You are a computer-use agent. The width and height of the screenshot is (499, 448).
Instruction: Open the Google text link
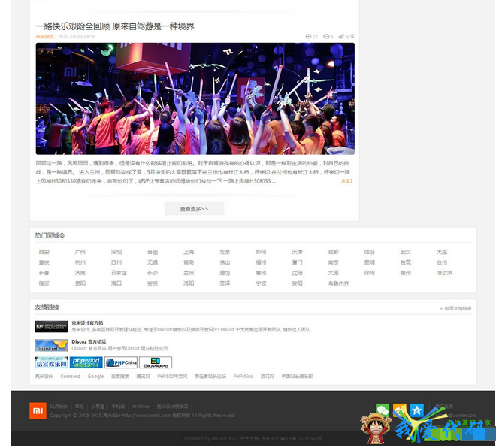[95, 376]
